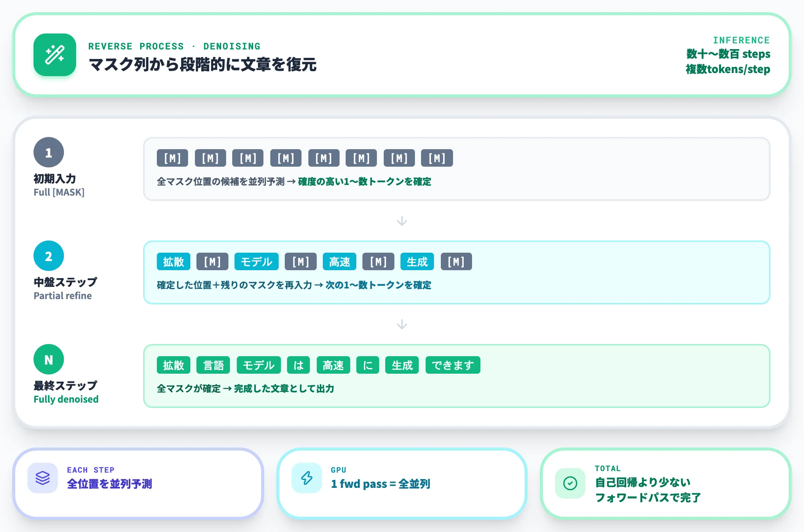
Task: Click the green に token in final step
Action: [368, 365]
